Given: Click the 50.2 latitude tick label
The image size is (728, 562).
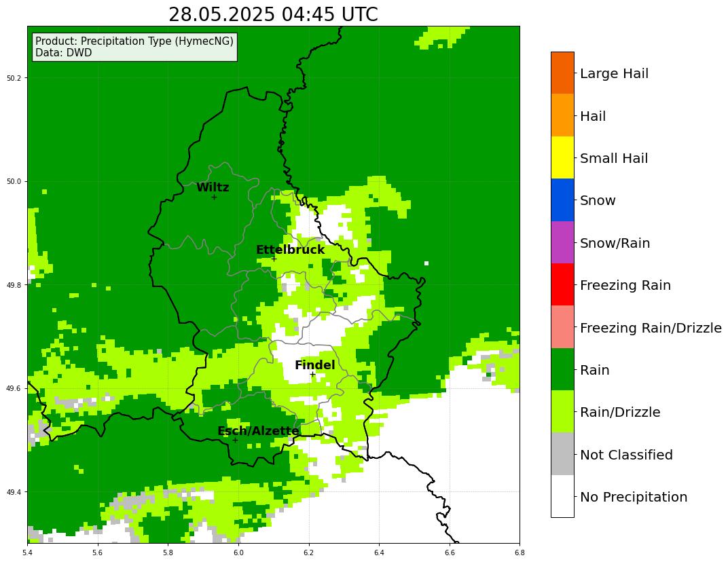Looking at the screenshot, I should click(15, 78).
